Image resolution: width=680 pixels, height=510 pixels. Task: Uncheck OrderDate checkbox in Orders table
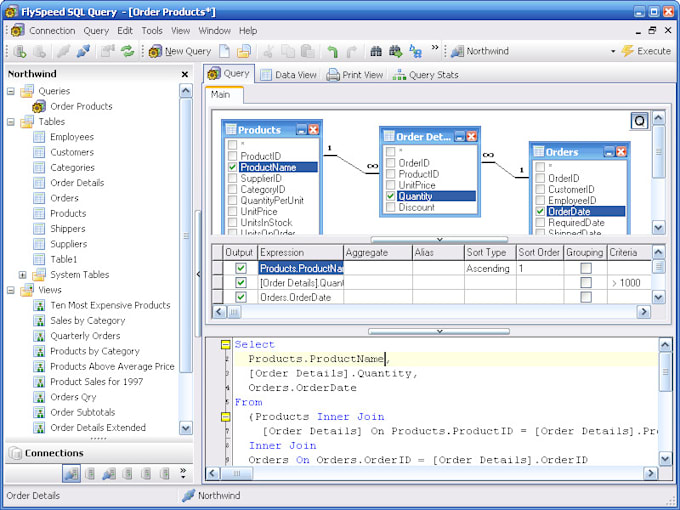[540, 211]
